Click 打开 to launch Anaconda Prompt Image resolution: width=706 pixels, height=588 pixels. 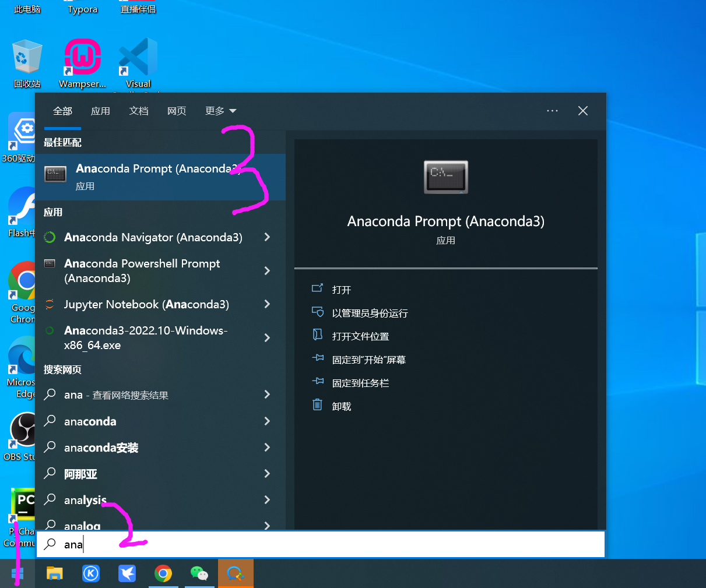tap(342, 290)
